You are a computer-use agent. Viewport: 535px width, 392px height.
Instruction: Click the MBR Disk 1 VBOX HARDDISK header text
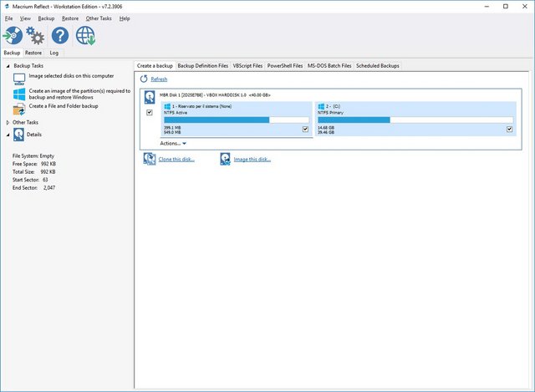215,95
